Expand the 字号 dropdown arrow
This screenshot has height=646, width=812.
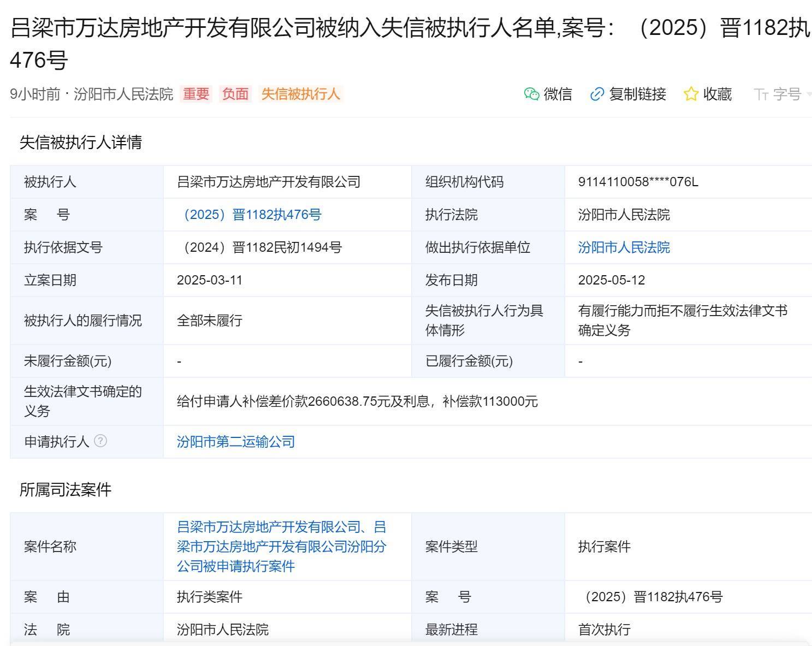pyautogui.click(x=808, y=94)
